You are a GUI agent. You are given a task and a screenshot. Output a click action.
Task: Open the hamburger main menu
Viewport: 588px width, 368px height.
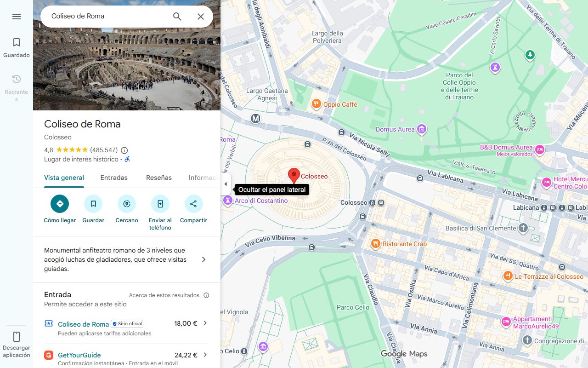pos(17,17)
